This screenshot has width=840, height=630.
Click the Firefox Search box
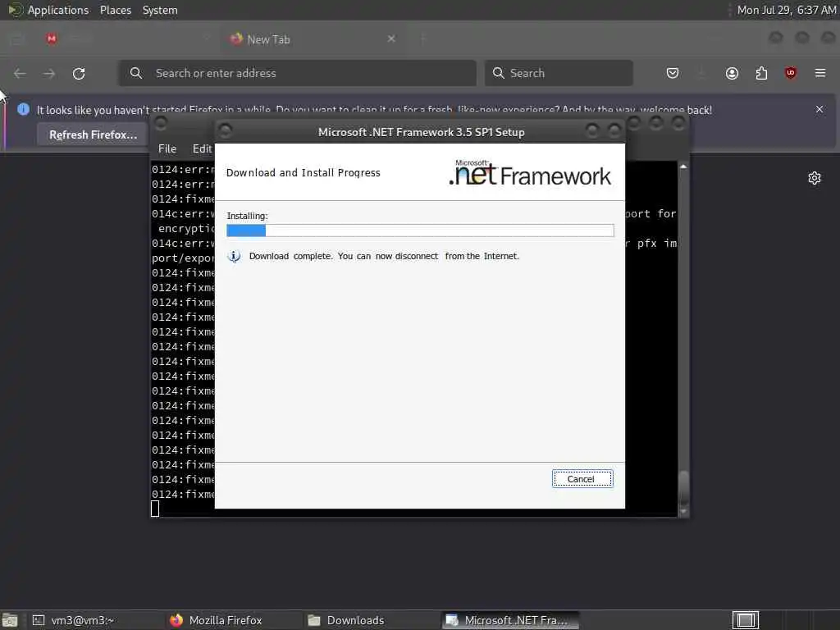[x=559, y=73]
